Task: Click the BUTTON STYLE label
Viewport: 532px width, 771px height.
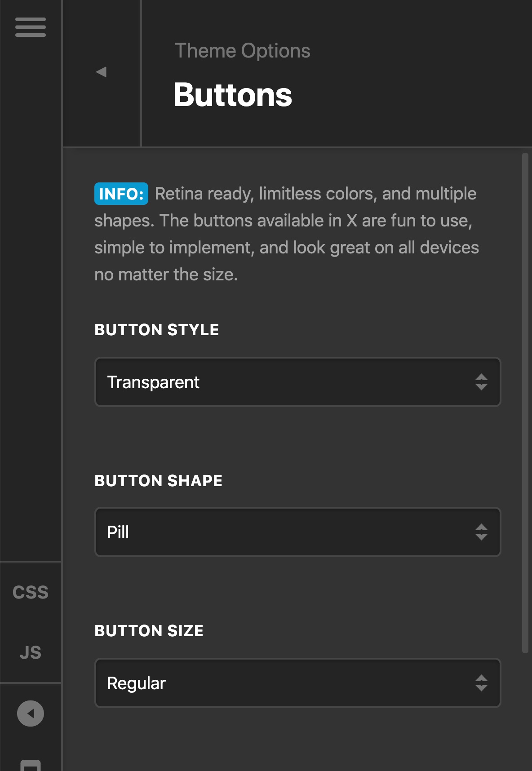Action: pos(157,330)
